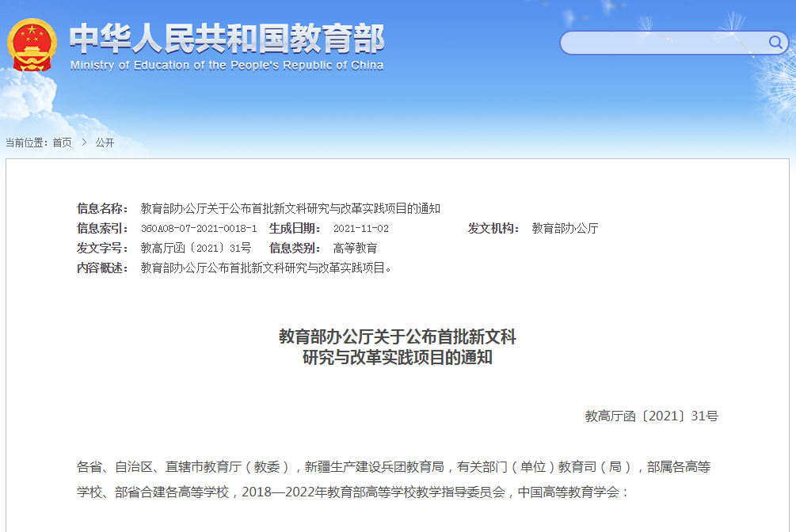Select the 信息名称 field label

click(102, 209)
